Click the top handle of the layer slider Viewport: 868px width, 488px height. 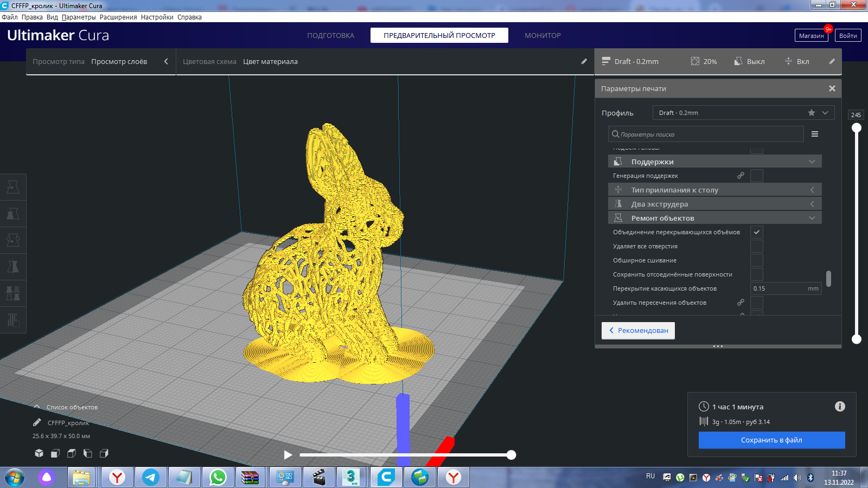coord(856,128)
